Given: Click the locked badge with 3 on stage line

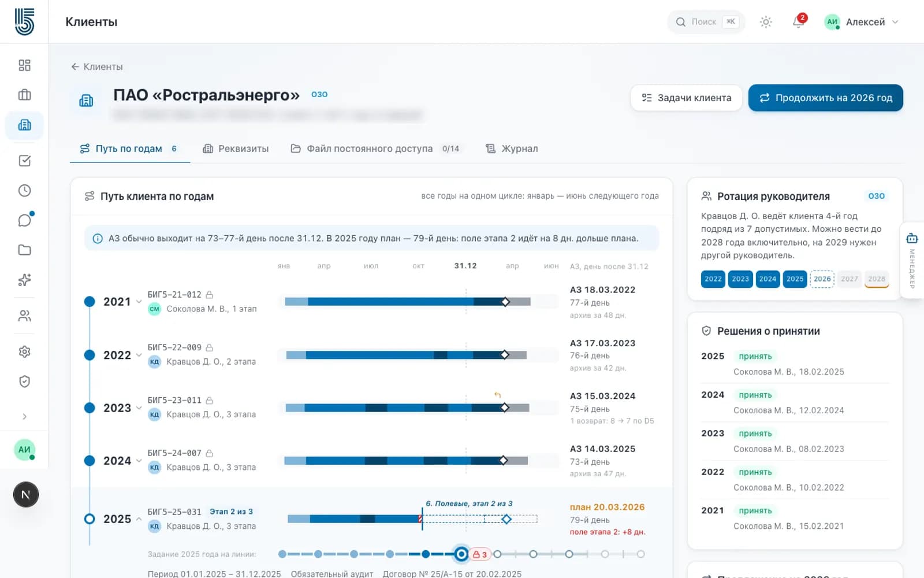Looking at the screenshot, I should coord(480,554).
